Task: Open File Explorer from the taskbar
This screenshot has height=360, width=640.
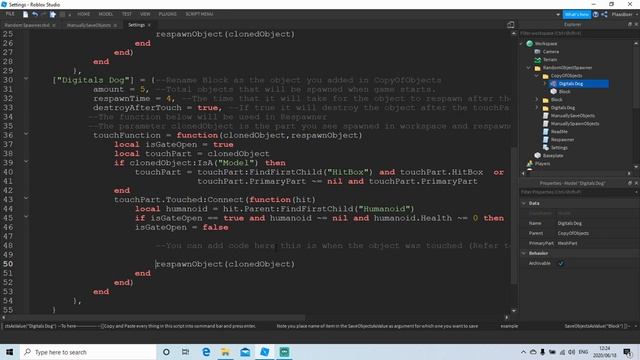Action: [225, 352]
